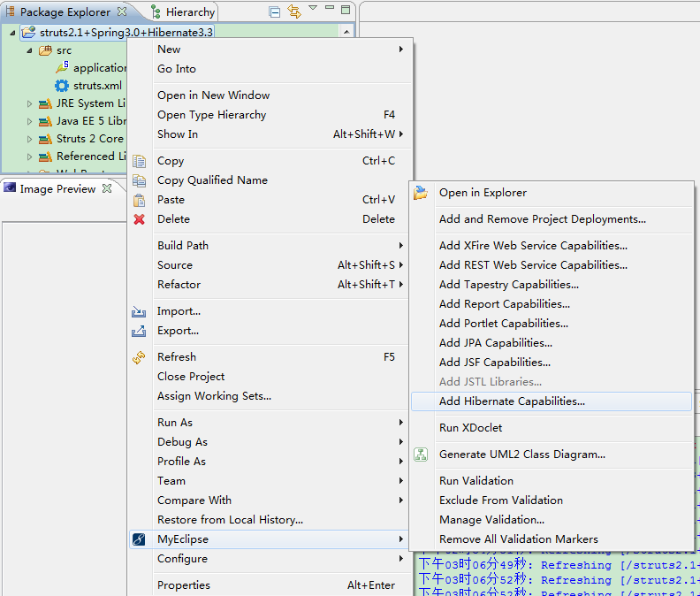The width and height of the screenshot is (700, 596).
Task: Click the Java EE 5 Libraries icon
Action: 45,121
